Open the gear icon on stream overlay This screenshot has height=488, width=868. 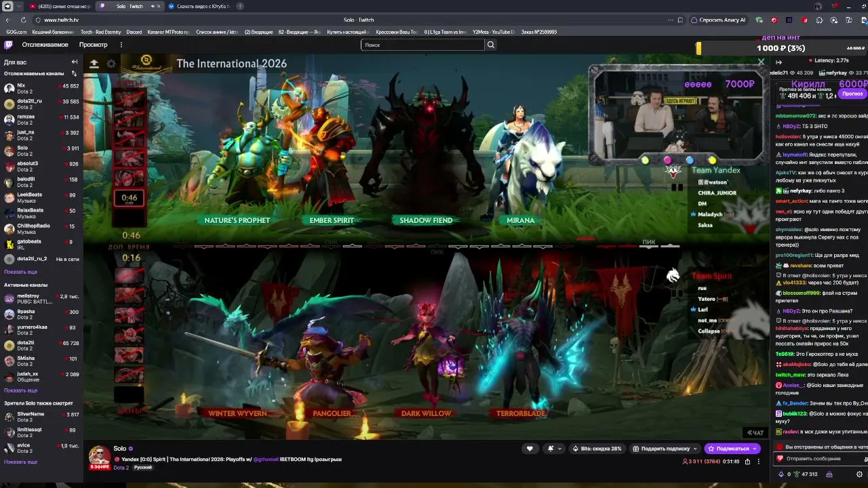tap(111, 64)
